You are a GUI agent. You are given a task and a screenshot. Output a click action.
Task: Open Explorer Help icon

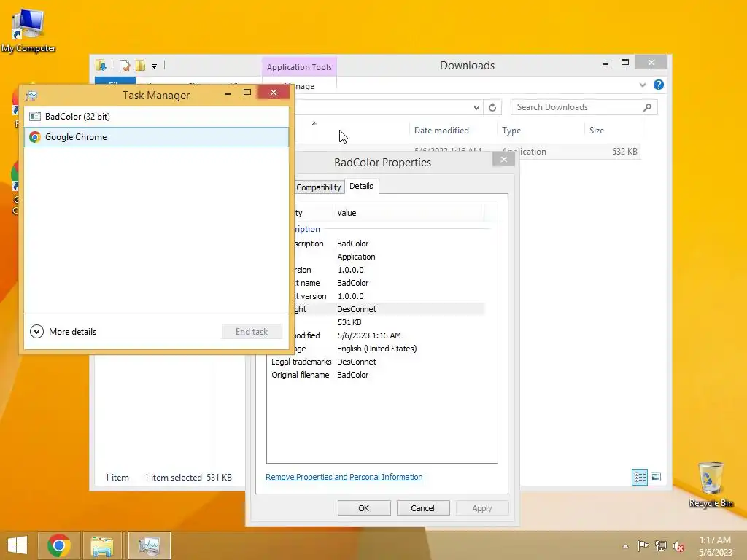click(x=659, y=85)
